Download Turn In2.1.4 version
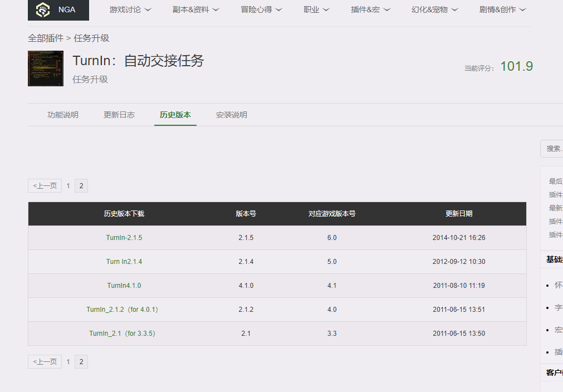 click(123, 261)
